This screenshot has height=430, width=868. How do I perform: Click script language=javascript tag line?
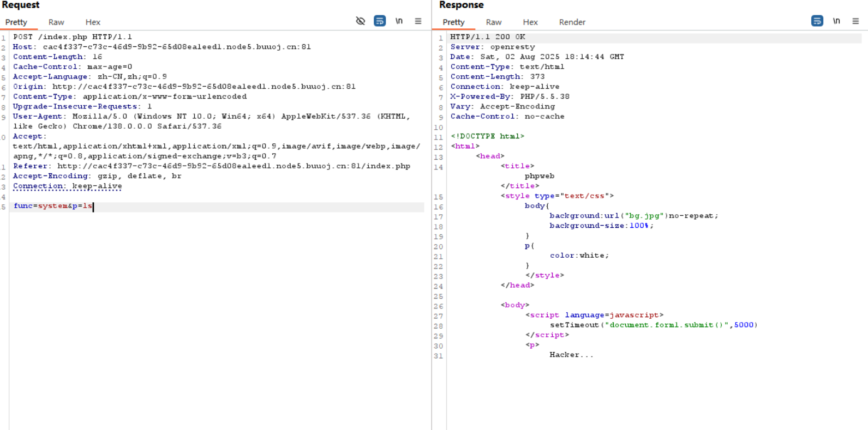pos(595,315)
